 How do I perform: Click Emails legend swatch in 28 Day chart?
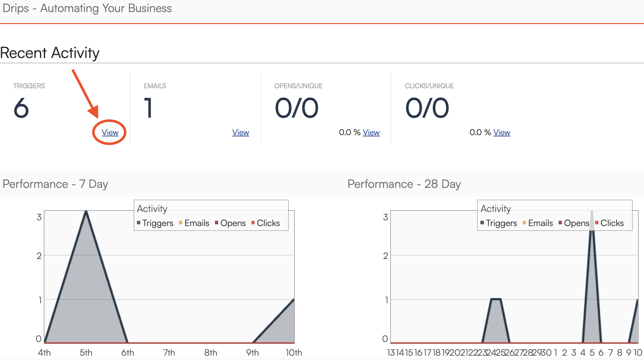(x=524, y=223)
